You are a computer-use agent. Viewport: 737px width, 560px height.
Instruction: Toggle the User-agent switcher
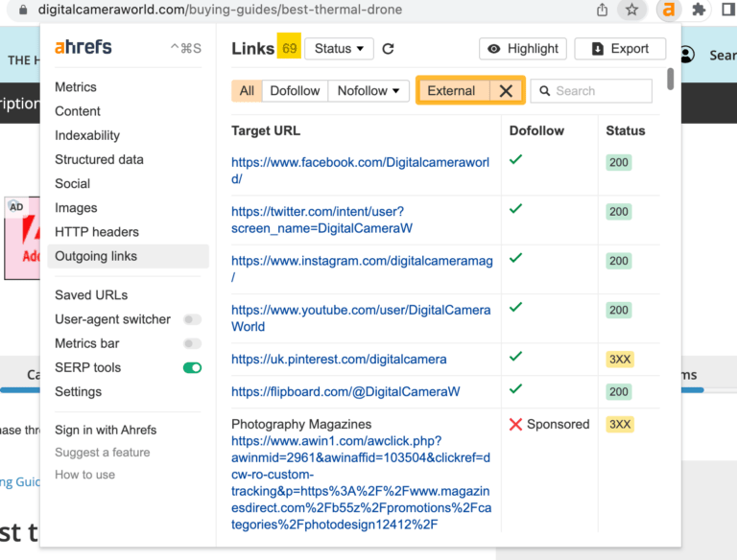[192, 319]
